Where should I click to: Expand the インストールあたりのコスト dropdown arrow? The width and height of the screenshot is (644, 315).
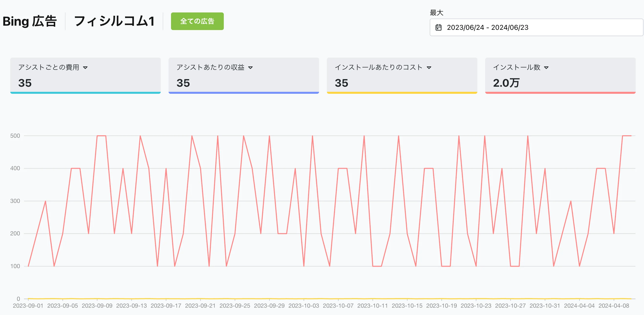tap(429, 68)
